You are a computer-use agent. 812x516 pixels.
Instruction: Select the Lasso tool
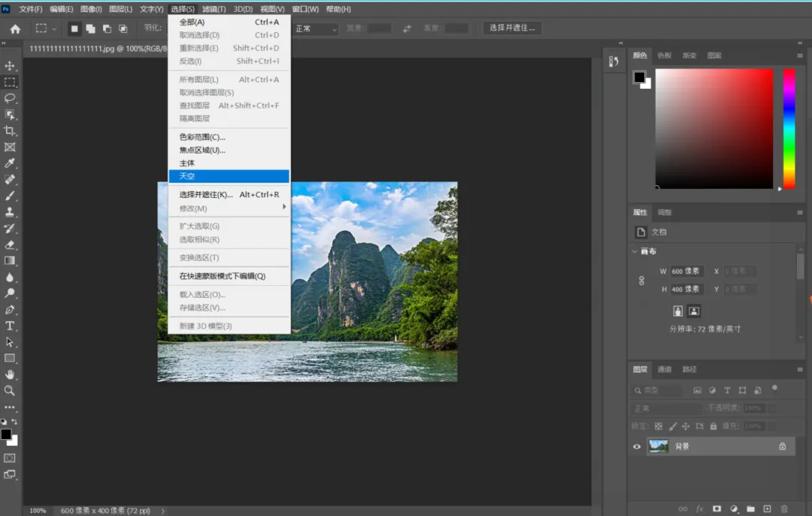[x=10, y=99]
